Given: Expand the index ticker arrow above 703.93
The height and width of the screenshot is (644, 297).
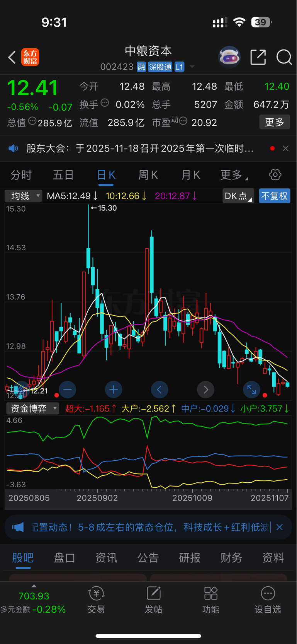Looking at the screenshot, I should (34, 586).
